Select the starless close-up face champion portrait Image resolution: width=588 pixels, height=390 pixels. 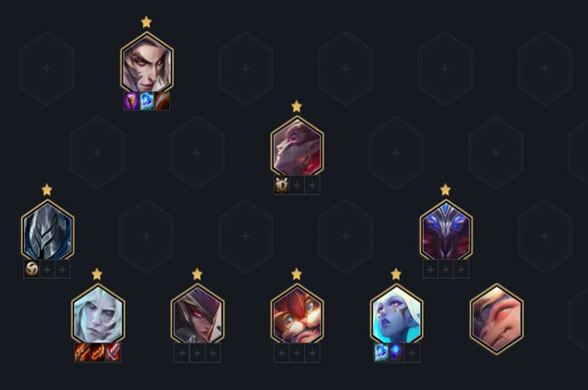[x=496, y=318]
